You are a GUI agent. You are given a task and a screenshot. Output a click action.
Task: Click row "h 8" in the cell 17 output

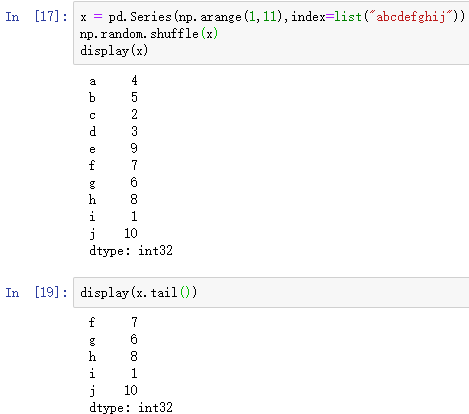click(113, 200)
